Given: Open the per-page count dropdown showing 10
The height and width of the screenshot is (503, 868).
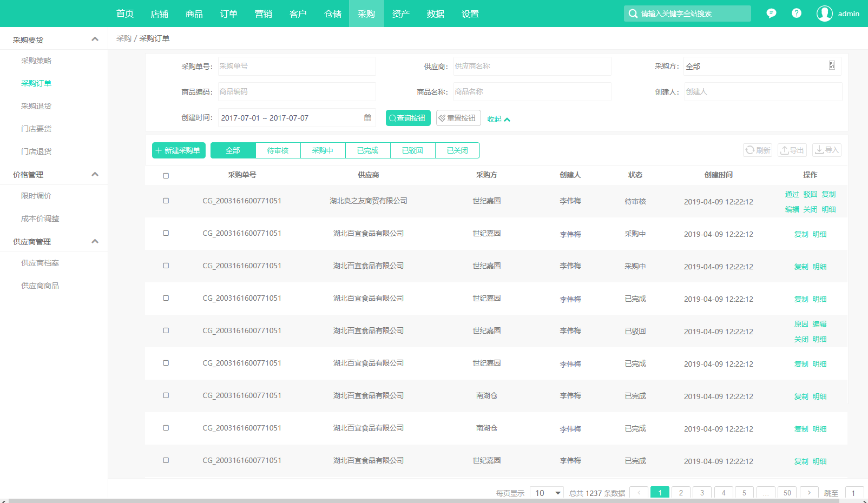Looking at the screenshot, I should click(x=547, y=493).
